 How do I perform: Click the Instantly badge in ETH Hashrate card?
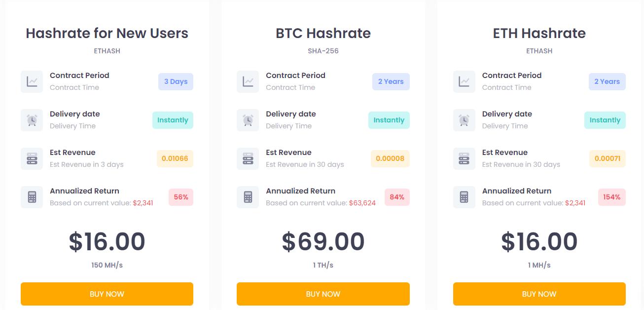(x=605, y=120)
